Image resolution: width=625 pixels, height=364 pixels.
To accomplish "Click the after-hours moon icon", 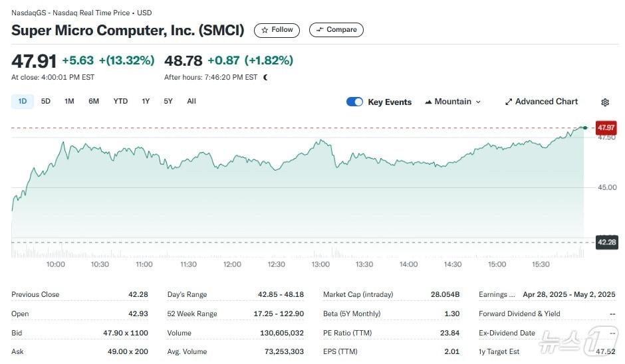I will (x=266, y=78).
